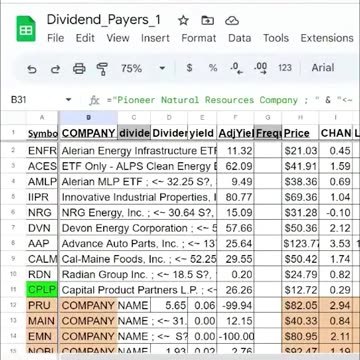Click the move to folder icon
Viewport: 360px width, 360px height.
(208, 21)
